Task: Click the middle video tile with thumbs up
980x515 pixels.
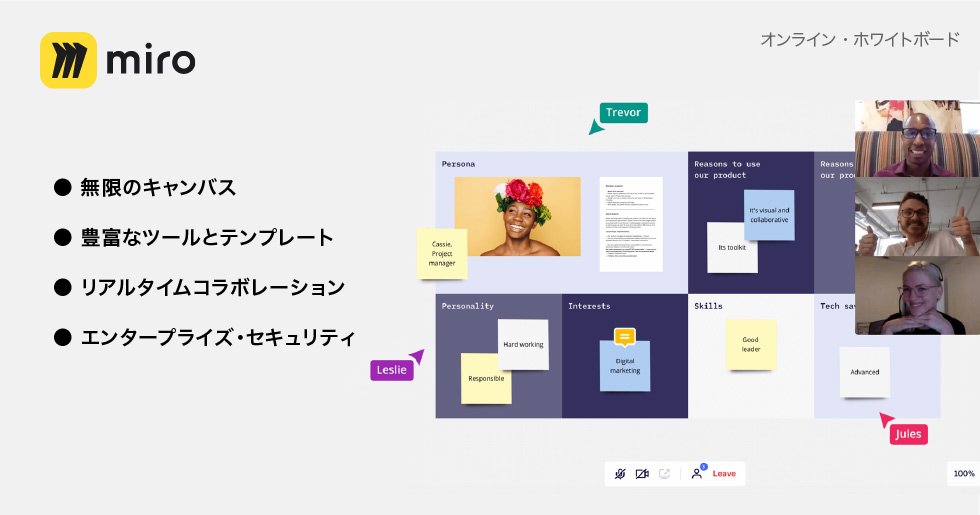Action: pos(918,217)
